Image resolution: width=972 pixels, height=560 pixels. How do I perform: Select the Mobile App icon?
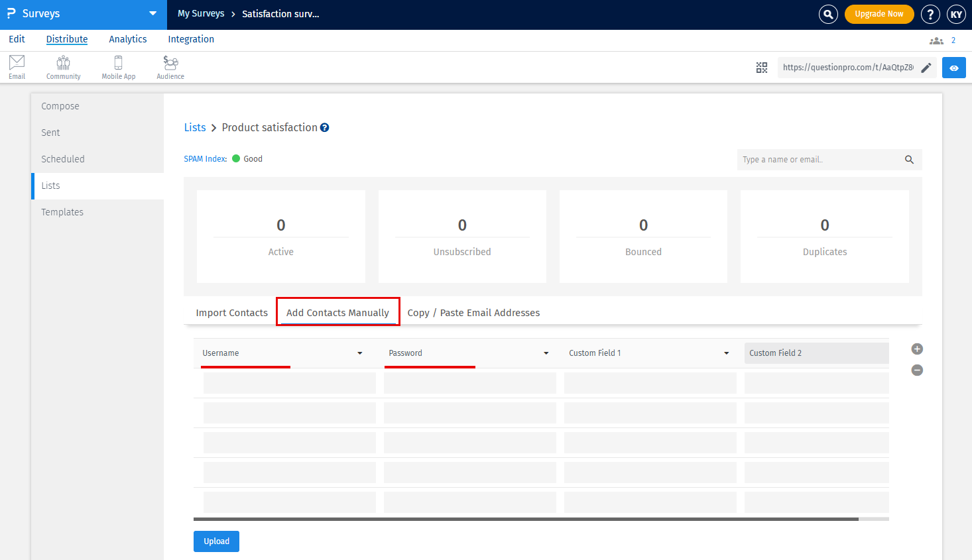tap(118, 67)
